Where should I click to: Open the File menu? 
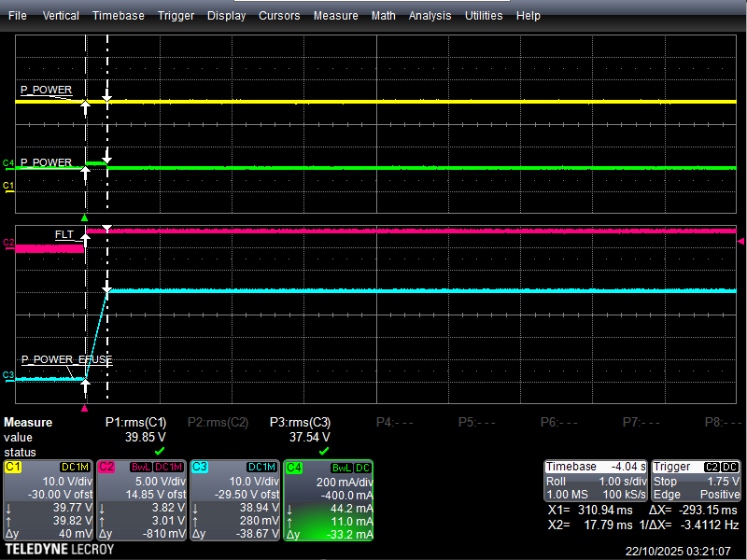18,16
